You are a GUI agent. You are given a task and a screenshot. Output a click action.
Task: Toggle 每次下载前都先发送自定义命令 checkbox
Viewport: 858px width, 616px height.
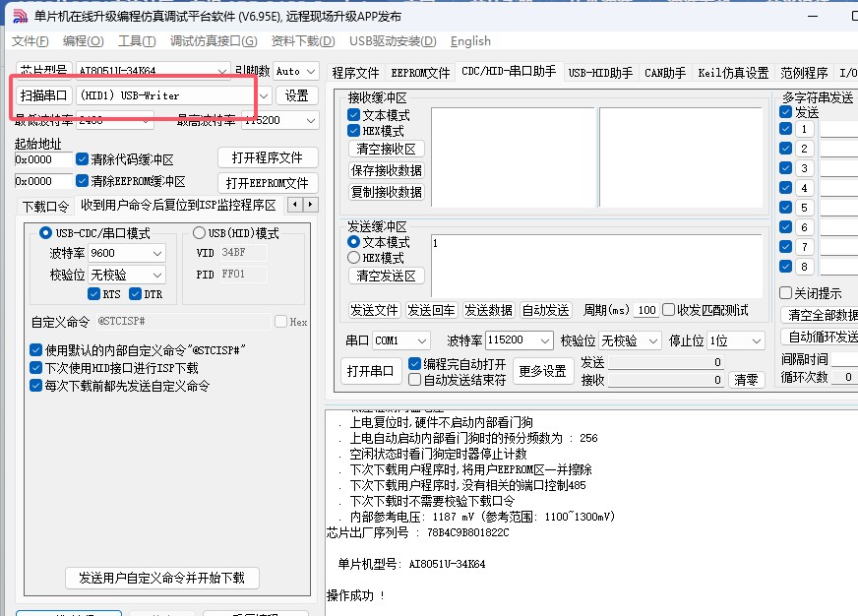pyautogui.click(x=35, y=386)
